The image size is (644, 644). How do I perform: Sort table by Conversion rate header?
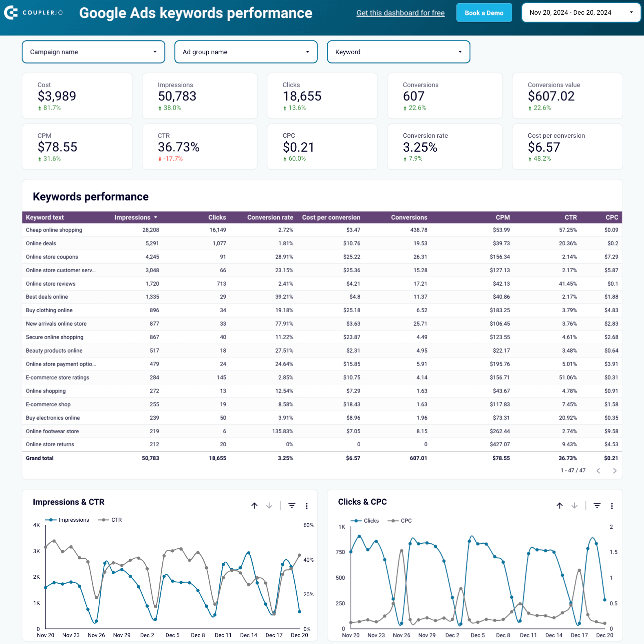click(270, 218)
